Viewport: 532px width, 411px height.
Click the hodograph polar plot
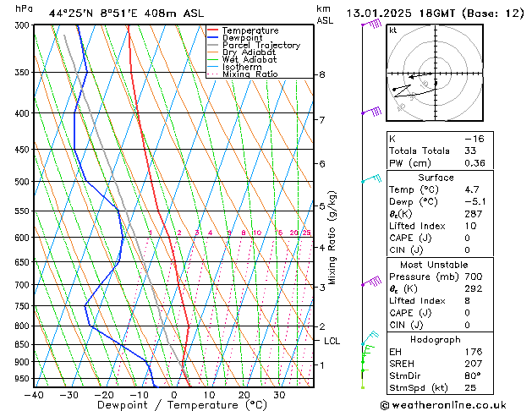435,73
